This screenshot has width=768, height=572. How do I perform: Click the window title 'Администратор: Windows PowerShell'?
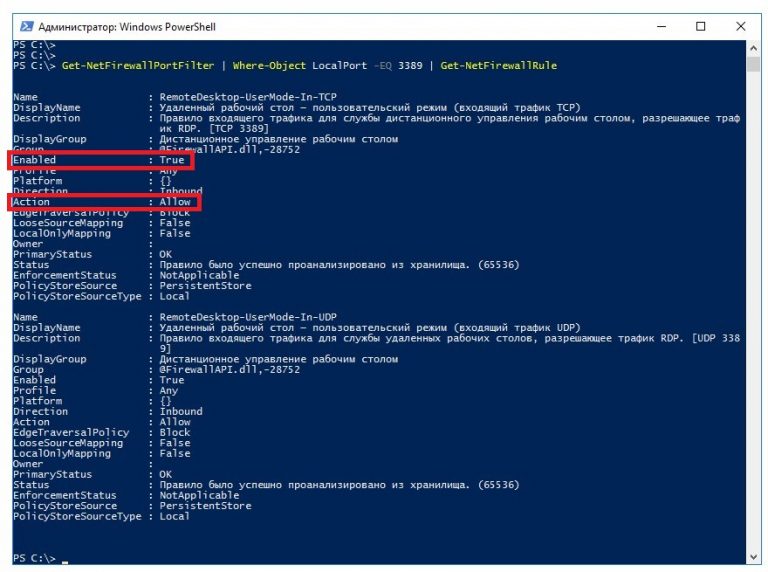pyautogui.click(x=122, y=27)
